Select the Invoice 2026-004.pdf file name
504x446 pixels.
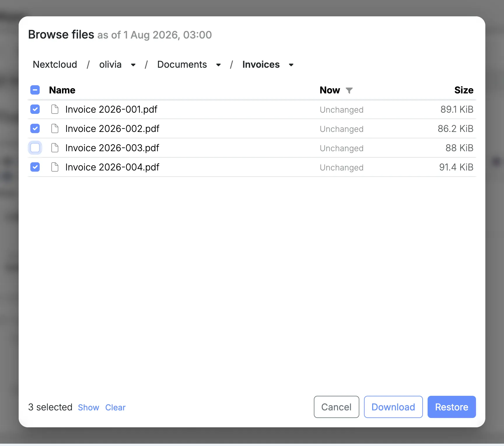point(112,167)
